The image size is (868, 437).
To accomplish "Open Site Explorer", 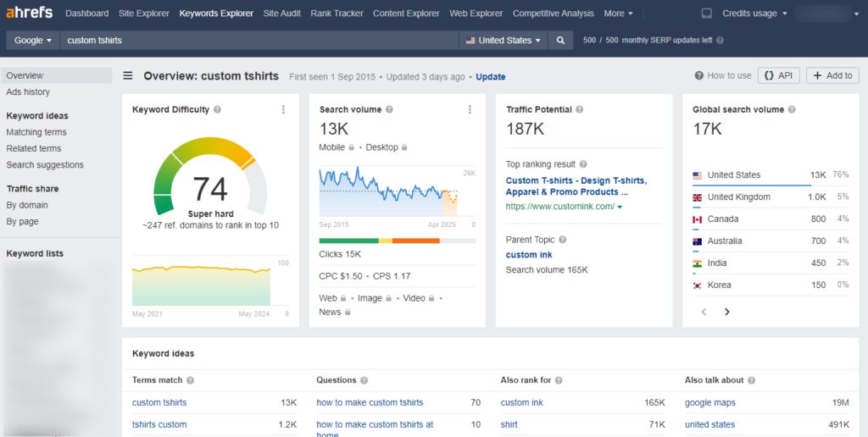I will coord(144,14).
